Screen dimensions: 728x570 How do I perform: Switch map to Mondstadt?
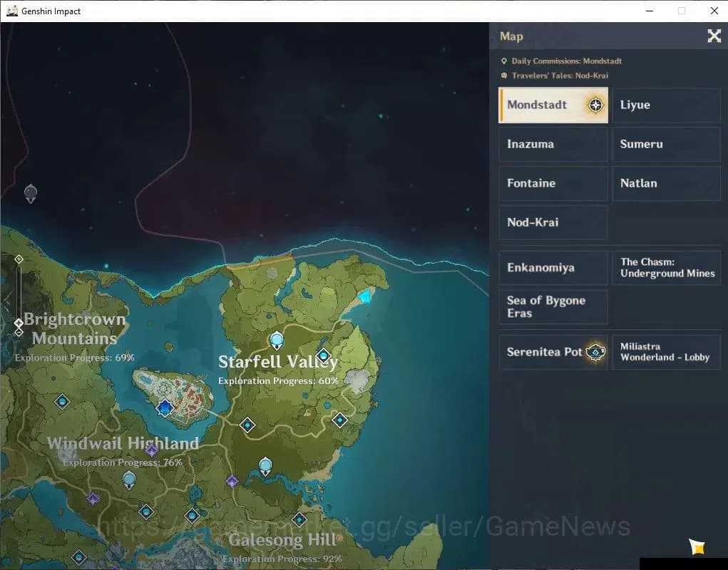[553, 105]
